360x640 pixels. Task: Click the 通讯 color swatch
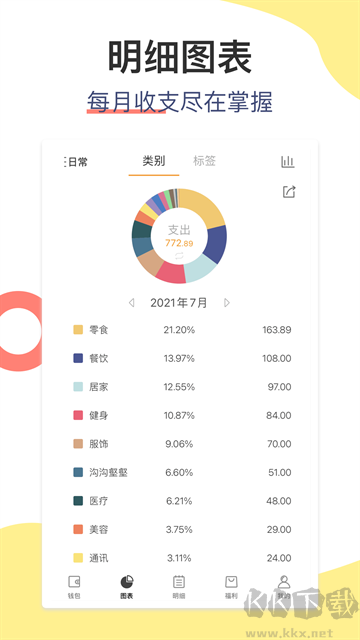pos(78,558)
